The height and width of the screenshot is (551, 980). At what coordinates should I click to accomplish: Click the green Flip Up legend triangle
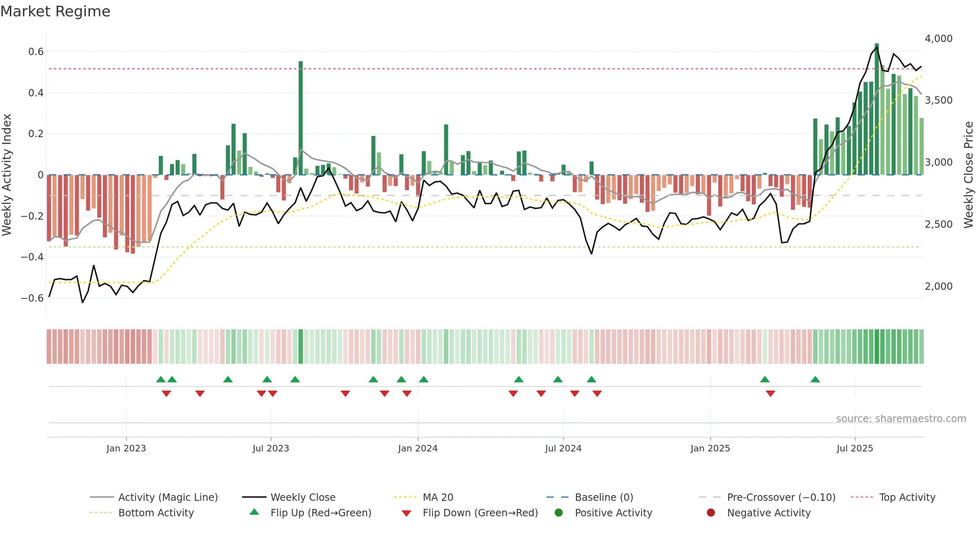pyautogui.click(x=254, y=512)
